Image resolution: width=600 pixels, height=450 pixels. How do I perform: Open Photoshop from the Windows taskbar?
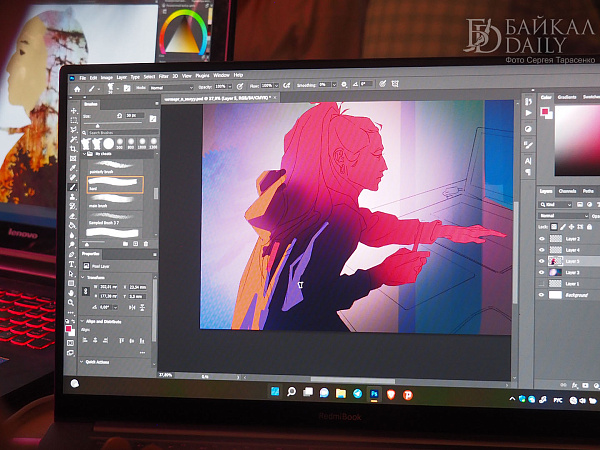click(x=373, y=393)
